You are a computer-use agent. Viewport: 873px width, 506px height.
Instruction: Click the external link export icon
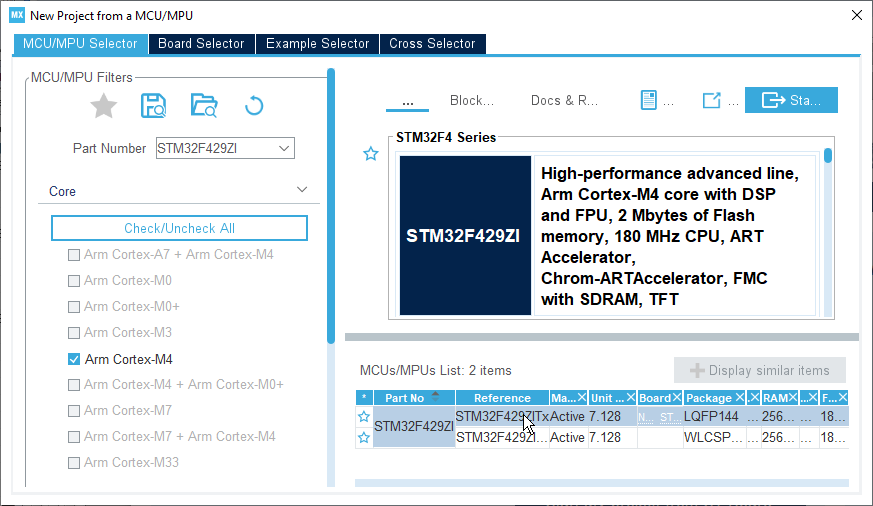point(712,100)
